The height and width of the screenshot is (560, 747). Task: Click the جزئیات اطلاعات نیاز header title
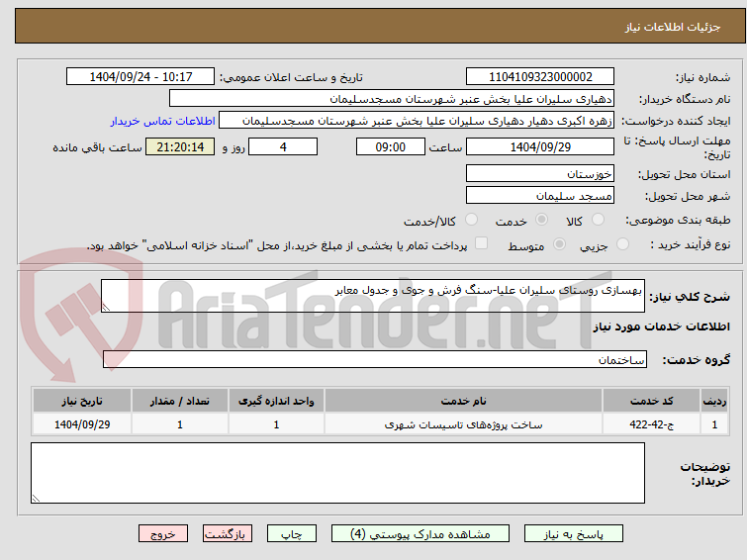point(673,27)
